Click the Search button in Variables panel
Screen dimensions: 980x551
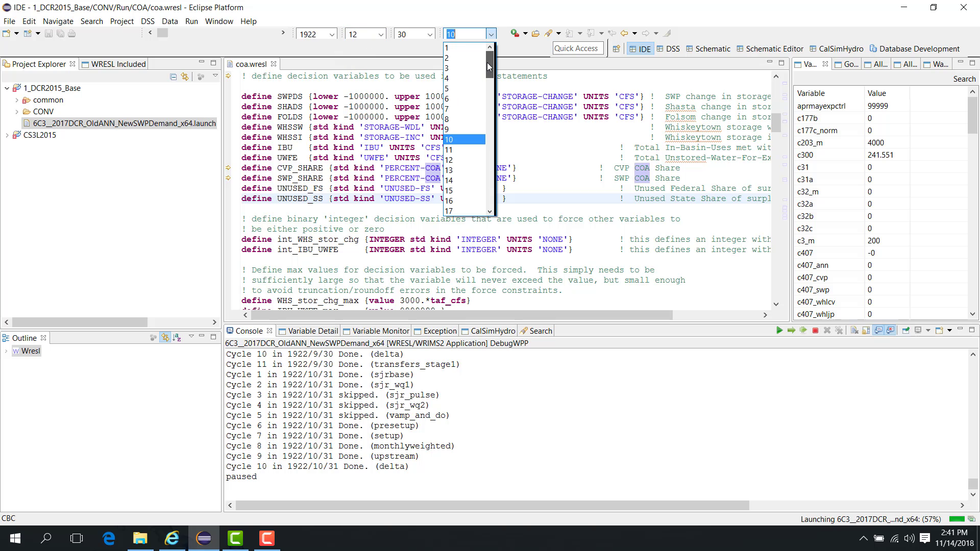[964, 79]
